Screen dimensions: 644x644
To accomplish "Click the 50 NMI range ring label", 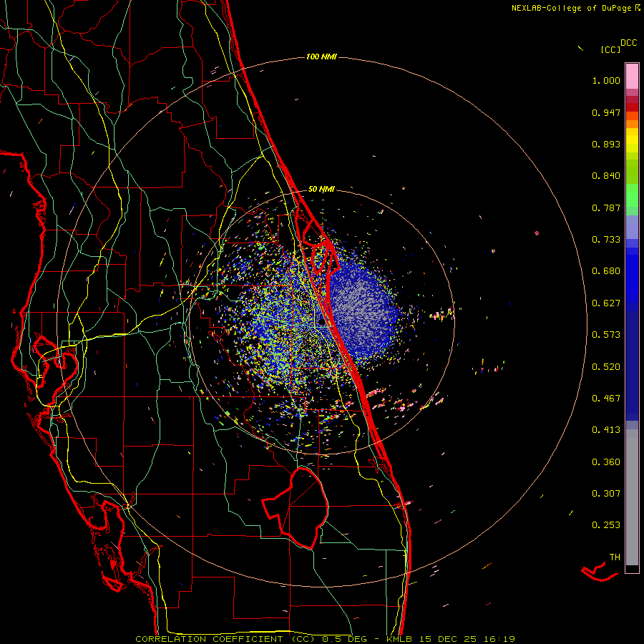I will click(x=321, y=189).
